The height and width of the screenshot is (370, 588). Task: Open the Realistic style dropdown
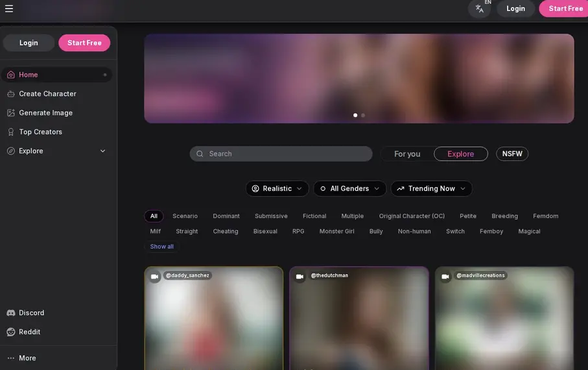pyautogui.click(x=277, y=188)
